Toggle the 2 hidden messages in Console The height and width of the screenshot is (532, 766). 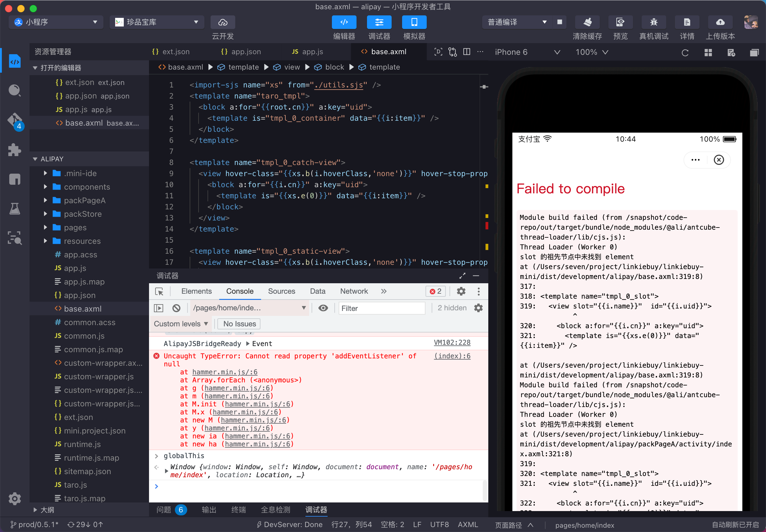click(x=451, y=308)
